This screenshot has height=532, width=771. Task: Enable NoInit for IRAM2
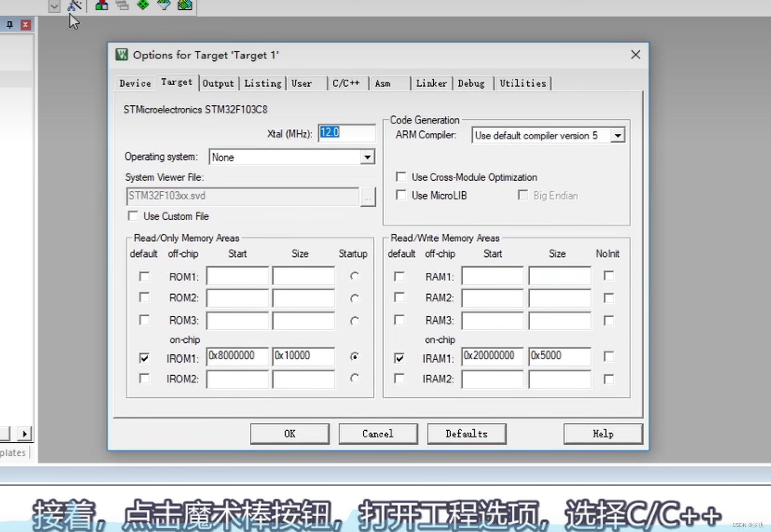click(609, 379)
